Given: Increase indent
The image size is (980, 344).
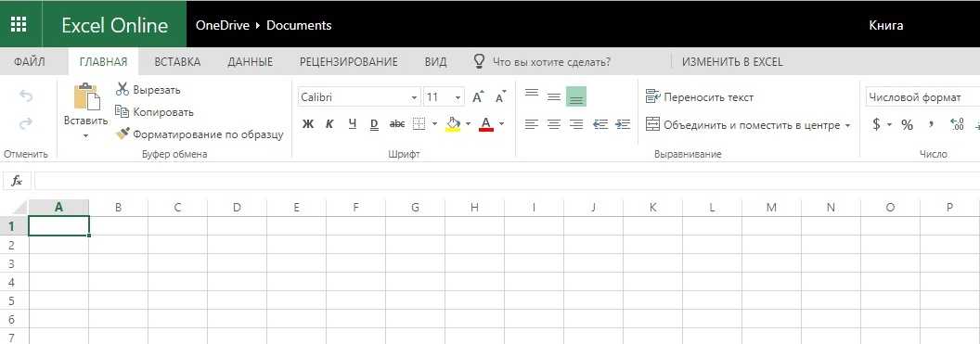Looking at the screenshot, I should [x=623, y=124].
